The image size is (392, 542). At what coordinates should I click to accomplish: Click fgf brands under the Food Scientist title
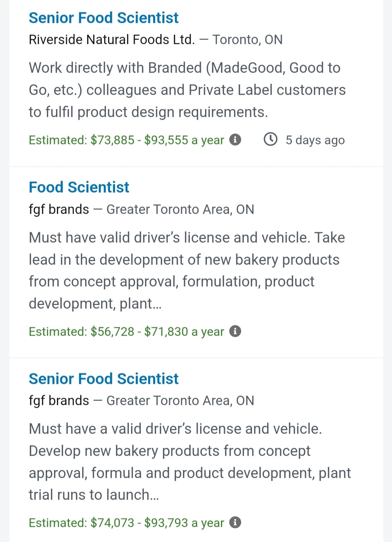(x=59, y=209)
